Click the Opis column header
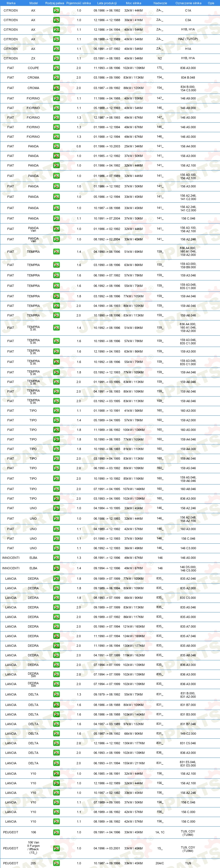The height and width of the screenshot is (868, 220). click(x=211, y=3)
